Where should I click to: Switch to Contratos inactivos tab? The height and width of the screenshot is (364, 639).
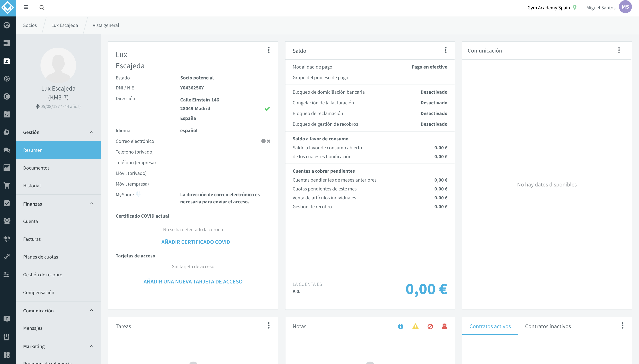click(548, 326)
